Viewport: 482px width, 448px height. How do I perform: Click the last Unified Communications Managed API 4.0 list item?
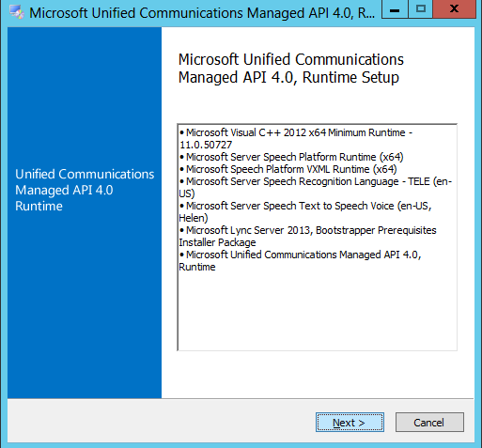click(x=300, y=260)
